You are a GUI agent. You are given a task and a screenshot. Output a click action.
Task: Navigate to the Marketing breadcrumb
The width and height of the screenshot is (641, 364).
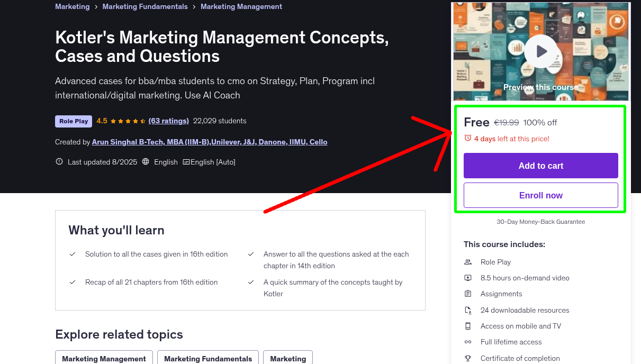pyautogui.click(x=72, y=6)
